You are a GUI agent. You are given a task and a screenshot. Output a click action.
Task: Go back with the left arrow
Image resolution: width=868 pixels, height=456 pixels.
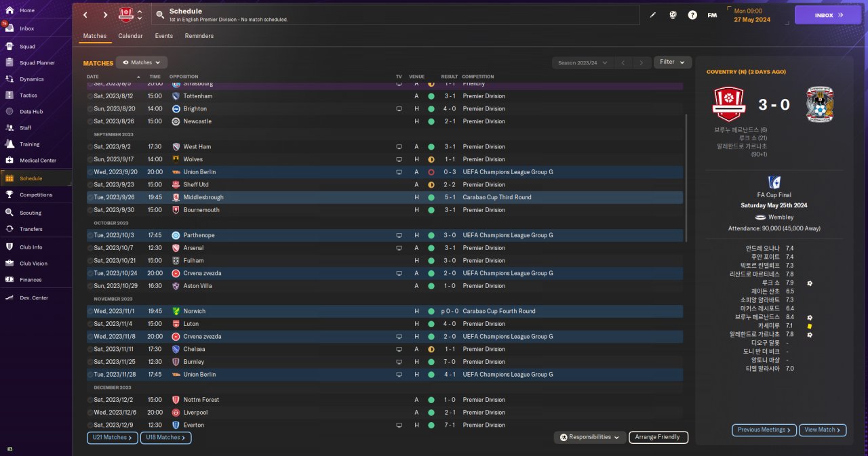(x=85, y=14)
